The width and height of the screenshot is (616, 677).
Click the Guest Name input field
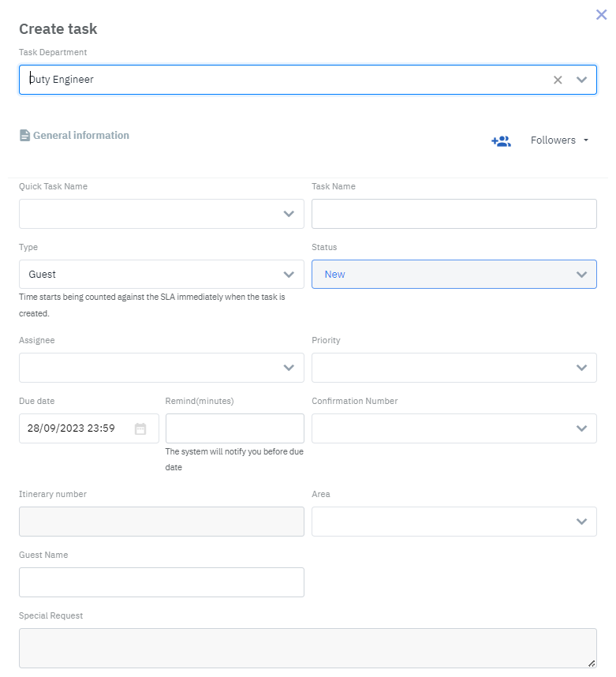click(x=162, y=582)
